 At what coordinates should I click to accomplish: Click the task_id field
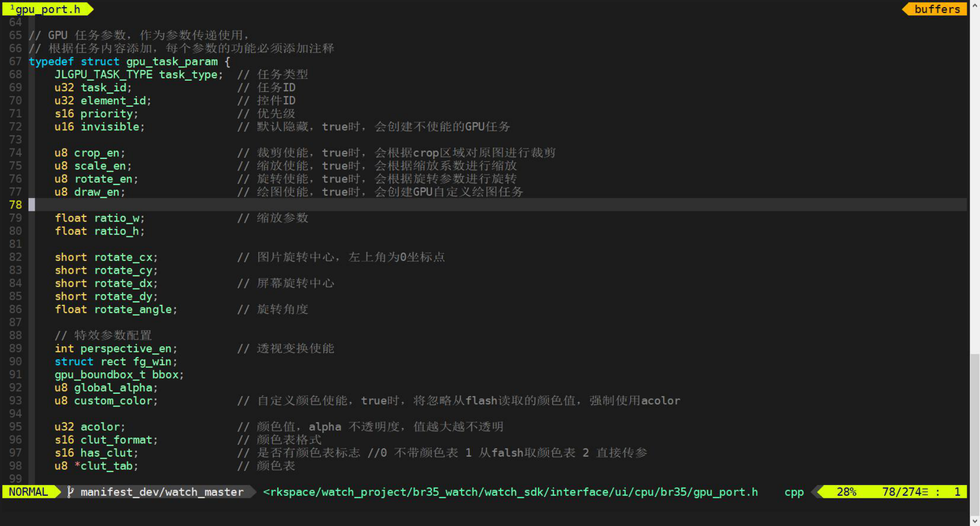pos(103,87)
